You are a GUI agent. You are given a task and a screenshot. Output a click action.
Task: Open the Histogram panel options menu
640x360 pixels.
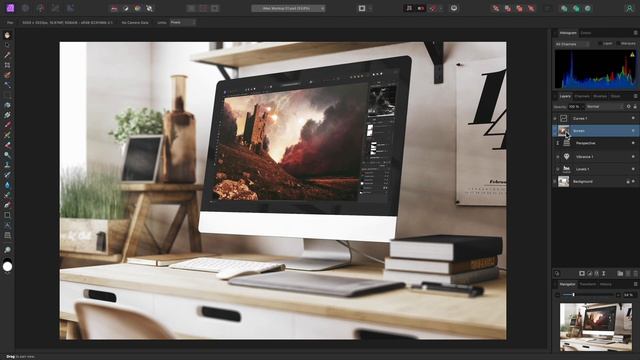636,33
